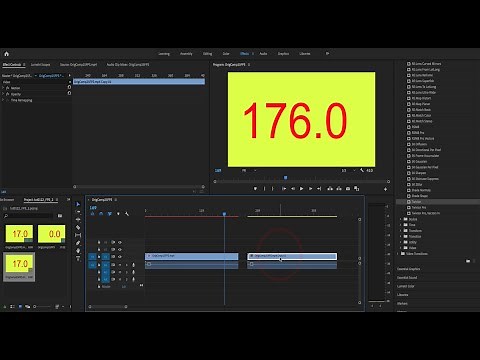Open Program Monitor settings wrench
480x360 pixels.
362,170
